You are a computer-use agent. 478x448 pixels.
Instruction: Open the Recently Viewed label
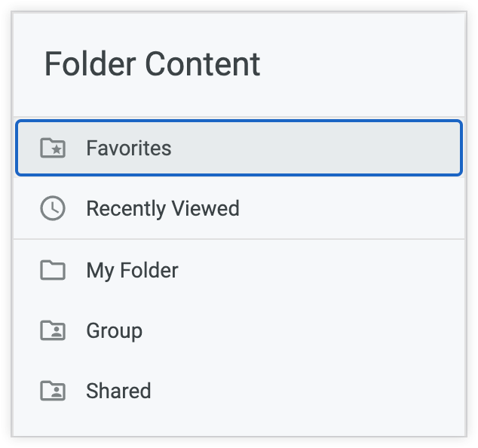click(x=162, y=209)
